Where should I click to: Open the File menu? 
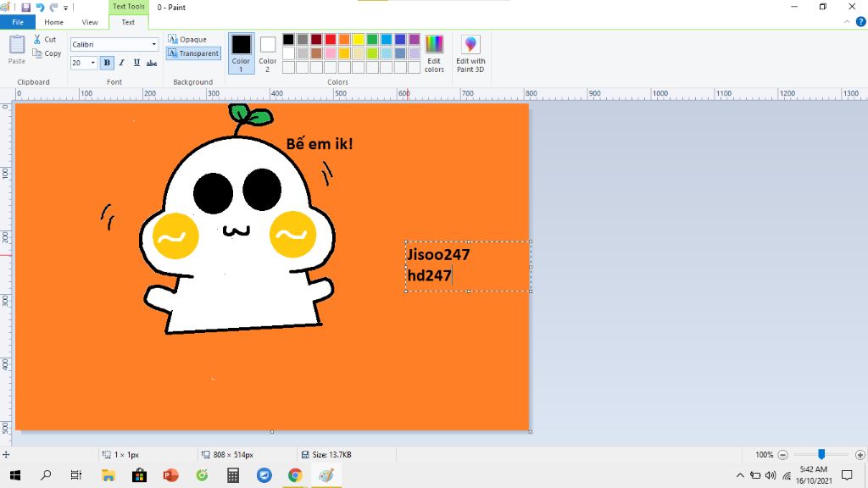(18, 22)
